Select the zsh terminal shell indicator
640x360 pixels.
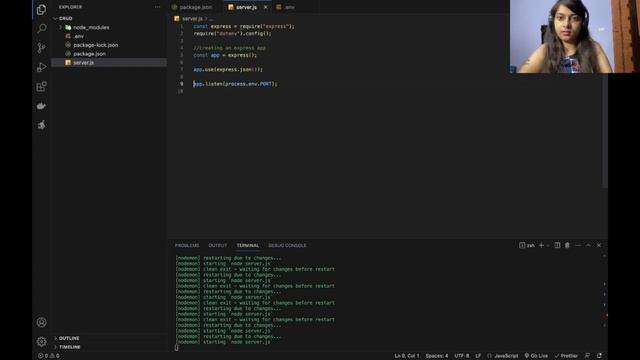[527, 245]
